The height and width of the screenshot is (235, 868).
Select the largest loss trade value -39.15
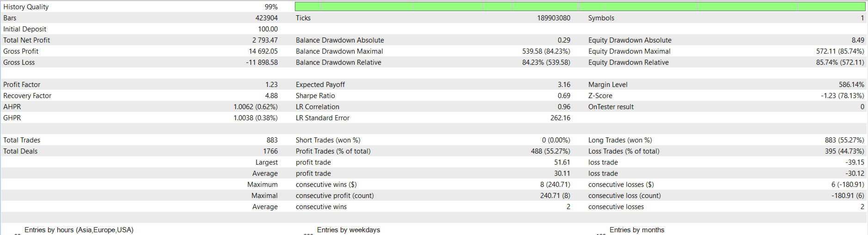(x=855, y=162)
